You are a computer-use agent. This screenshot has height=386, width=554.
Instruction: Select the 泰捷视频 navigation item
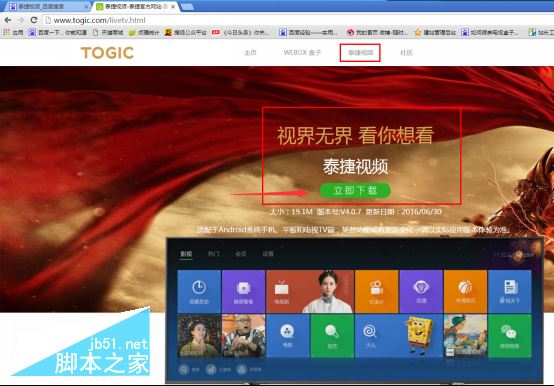tap(360, 53)
